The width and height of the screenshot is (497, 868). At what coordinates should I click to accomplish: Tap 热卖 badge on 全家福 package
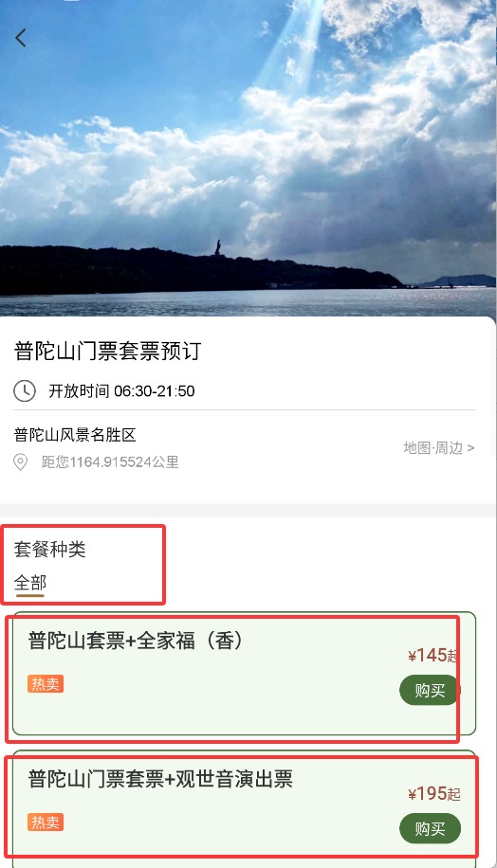click(x=46, y=684)
